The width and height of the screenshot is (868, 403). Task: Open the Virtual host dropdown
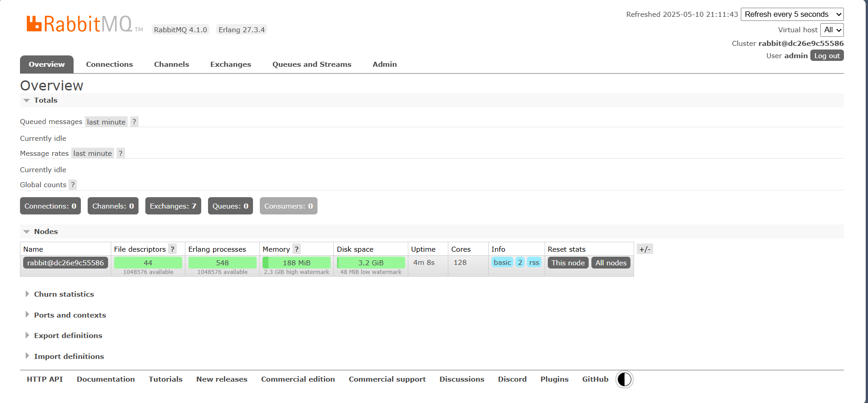click(832, 30)
